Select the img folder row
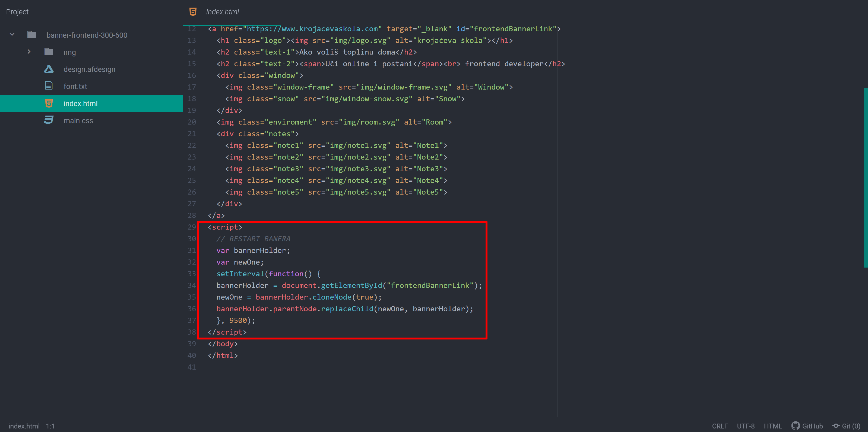This screenshot has height=432, width=868. [92, 52]
